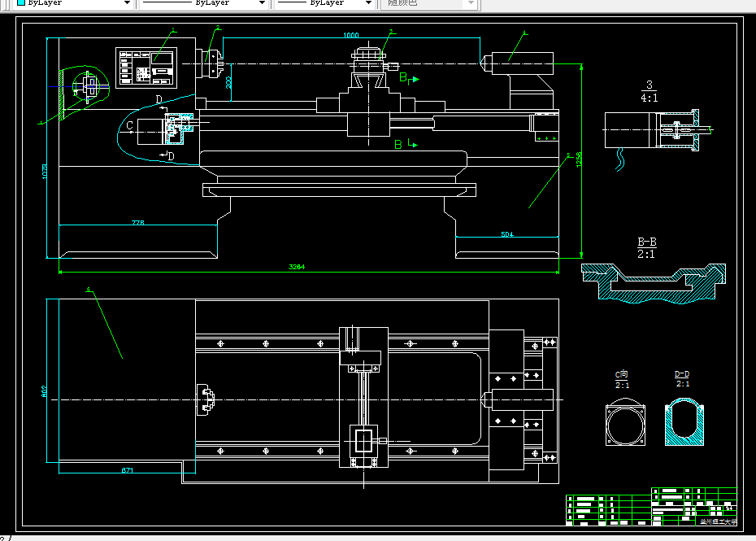Select the chuck in the plan view
756x541 pixels.
pyautogui.click(x=206, y=399)
